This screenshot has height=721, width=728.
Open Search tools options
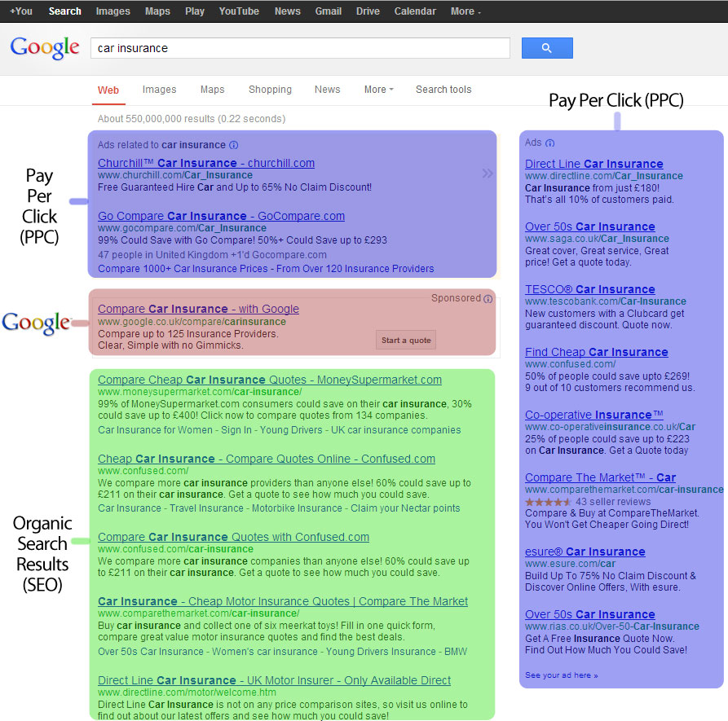443,89
